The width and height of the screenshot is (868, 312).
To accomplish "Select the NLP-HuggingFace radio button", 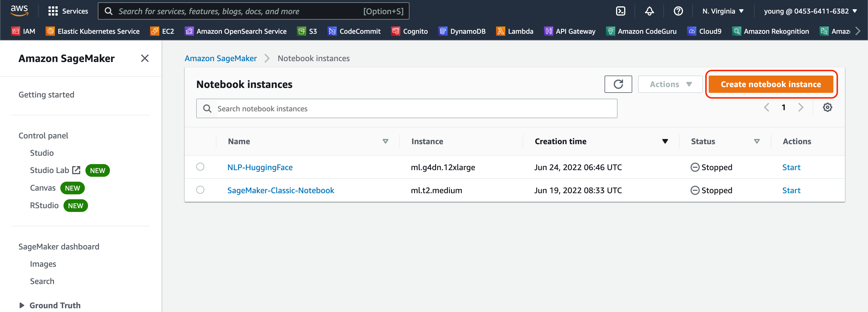I will click(200, 167).
